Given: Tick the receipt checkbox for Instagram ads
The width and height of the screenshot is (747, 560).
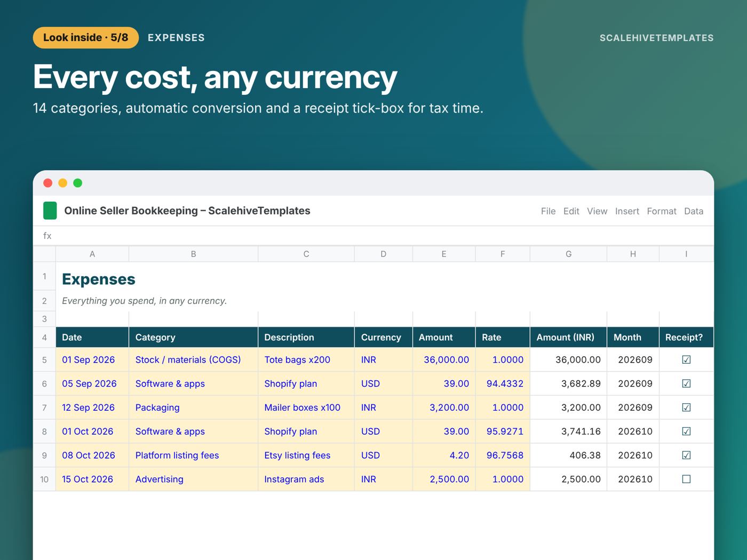Looking at the screenshot, I should pos(686,479).
